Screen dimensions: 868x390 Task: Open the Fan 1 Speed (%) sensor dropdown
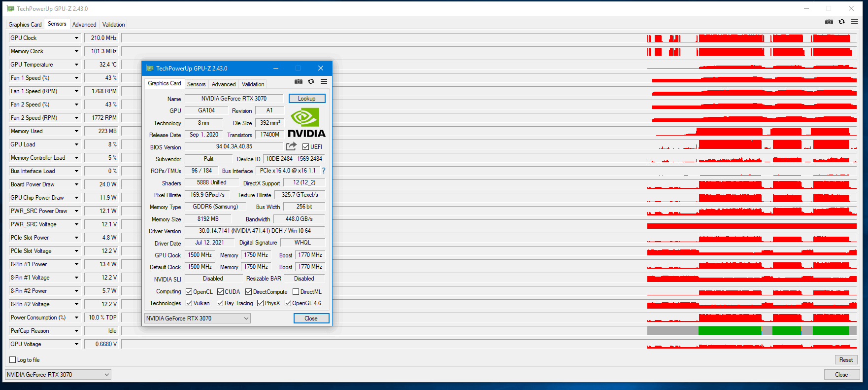(76, 78)
